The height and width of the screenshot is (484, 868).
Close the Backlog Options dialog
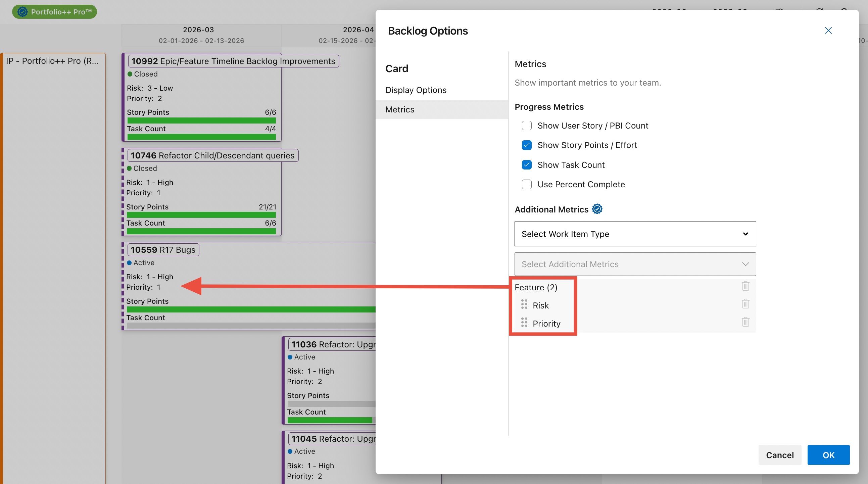coord(828,31)
